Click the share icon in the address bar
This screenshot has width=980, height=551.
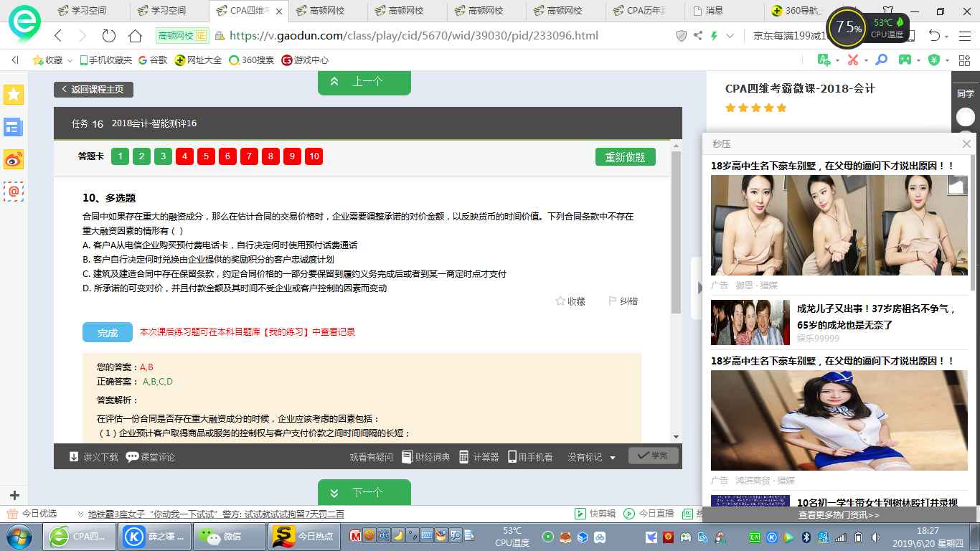click(x=698, y=36)
